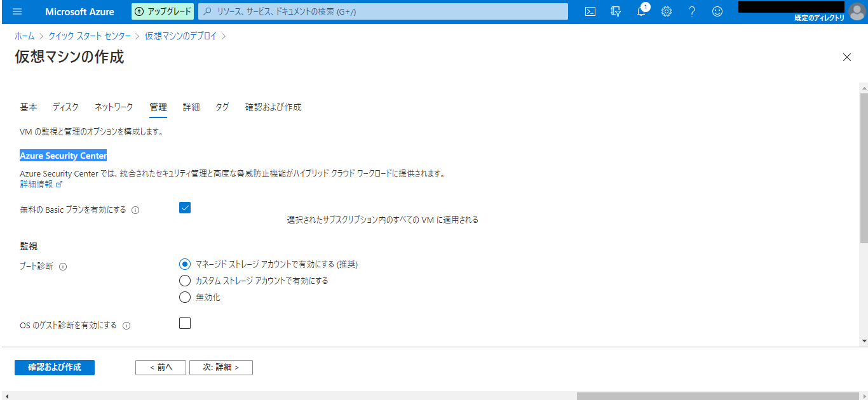This screenshot has width=868, height=400.
Task: Open the 詳細情報 link for Security Center
Action: pyautogui.click(x=41, y=184)
